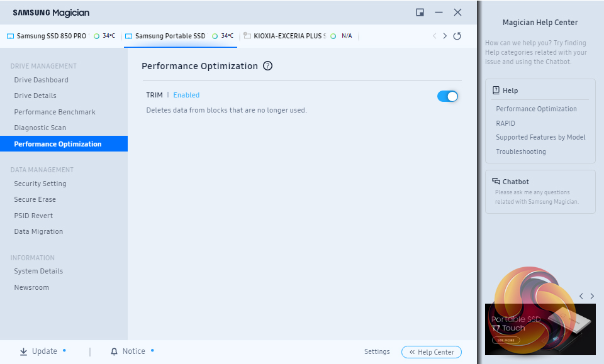Open Performance Benchmark page
Viewport: 604px width, 364px height.
pos(55,112)
